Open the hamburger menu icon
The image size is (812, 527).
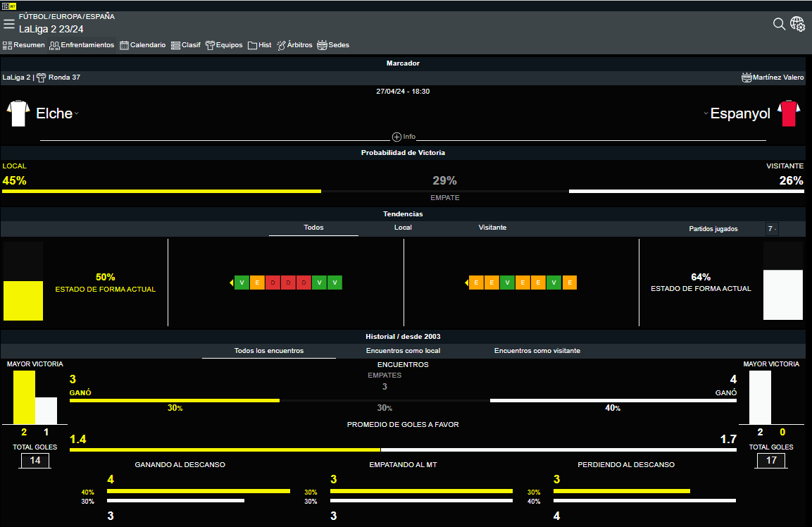[x=9, y=24]
